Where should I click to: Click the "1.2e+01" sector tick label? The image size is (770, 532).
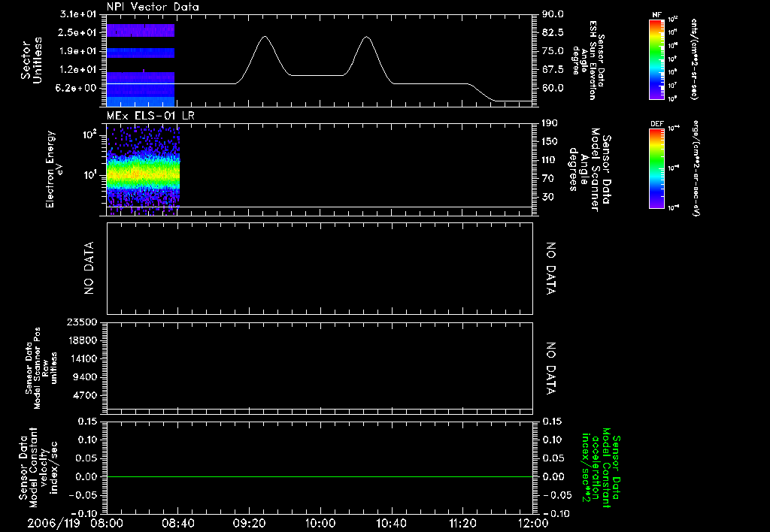coord(77,70)
